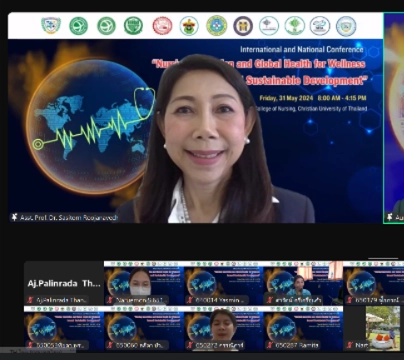Click the small gray handle bar above the participant gallery
The width and height of the screenshot is (404, 360).
pyautogui.click(x=383, y=258)
